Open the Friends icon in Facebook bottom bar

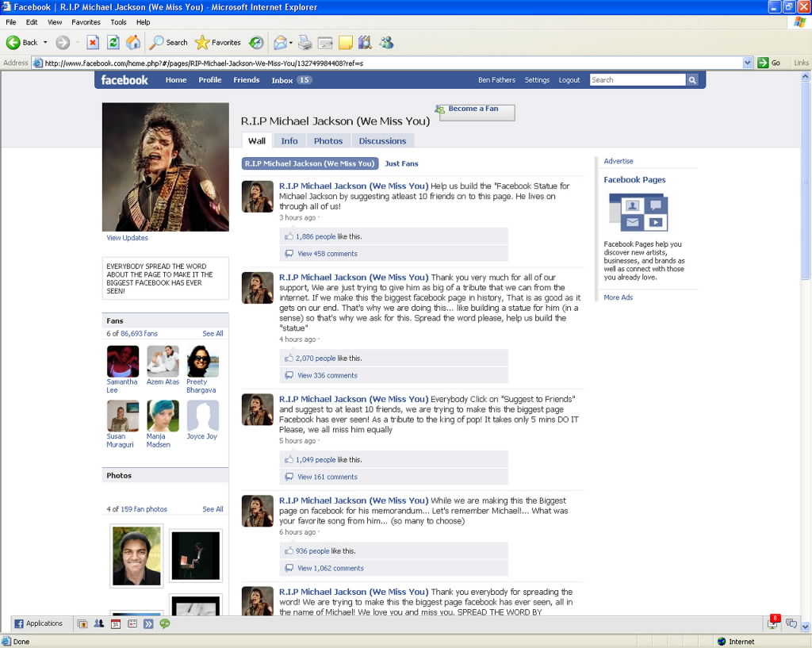[99, 624]
